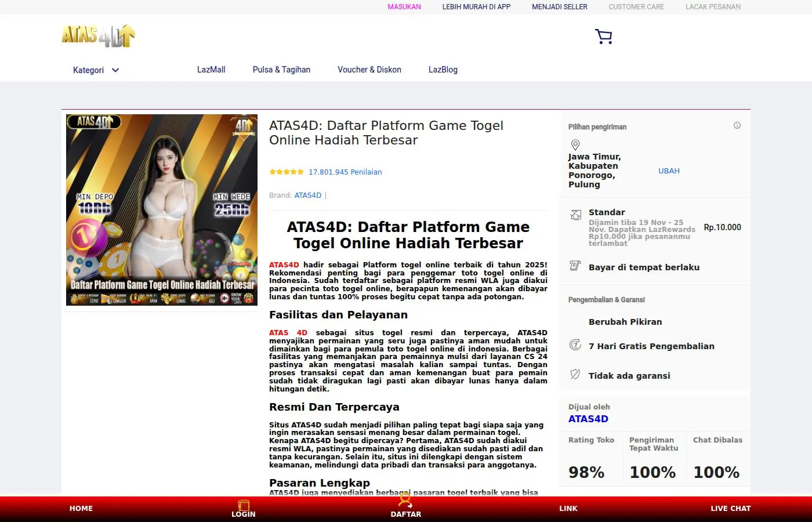Open the 17.801.945 Penilaian reviews link
Screen dimensions: 812x522
click(345, 172)
